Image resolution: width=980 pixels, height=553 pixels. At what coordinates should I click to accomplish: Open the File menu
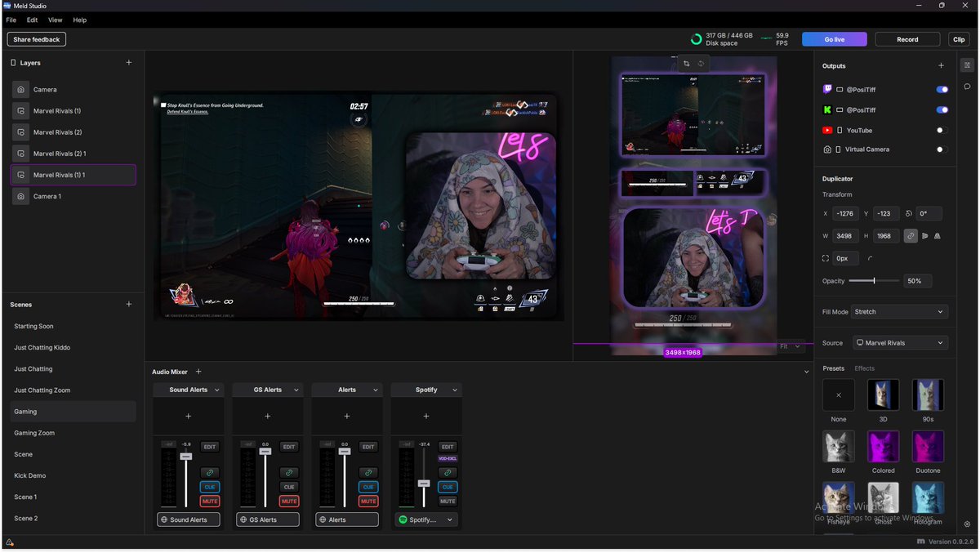[x=11, y=20]
